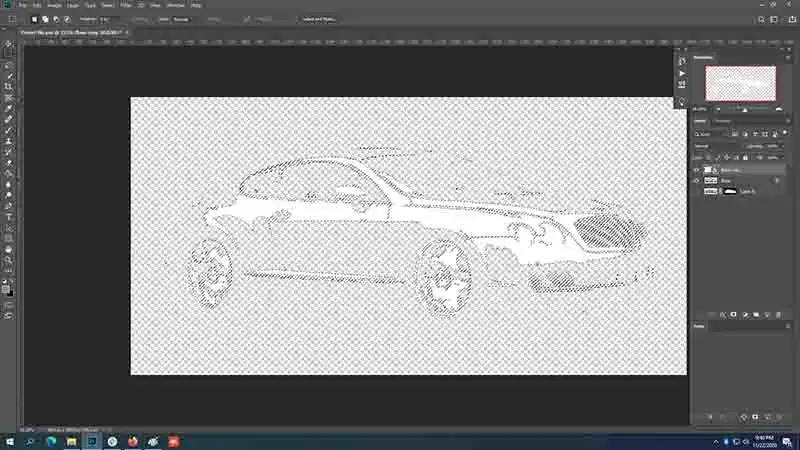Select the Hand tool
Screen dimensions: 800x450
[9, 250]
